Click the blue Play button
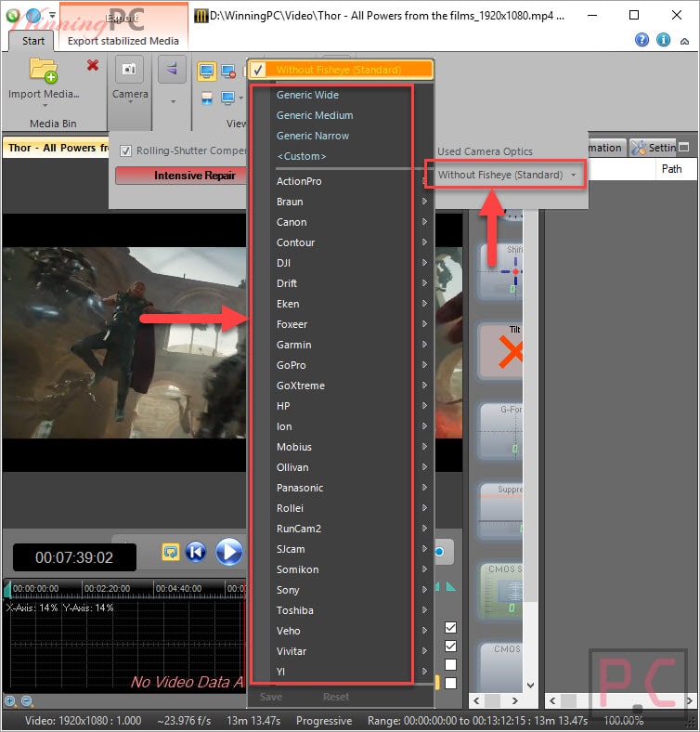 pyautogui.click(x=229, y=552)
